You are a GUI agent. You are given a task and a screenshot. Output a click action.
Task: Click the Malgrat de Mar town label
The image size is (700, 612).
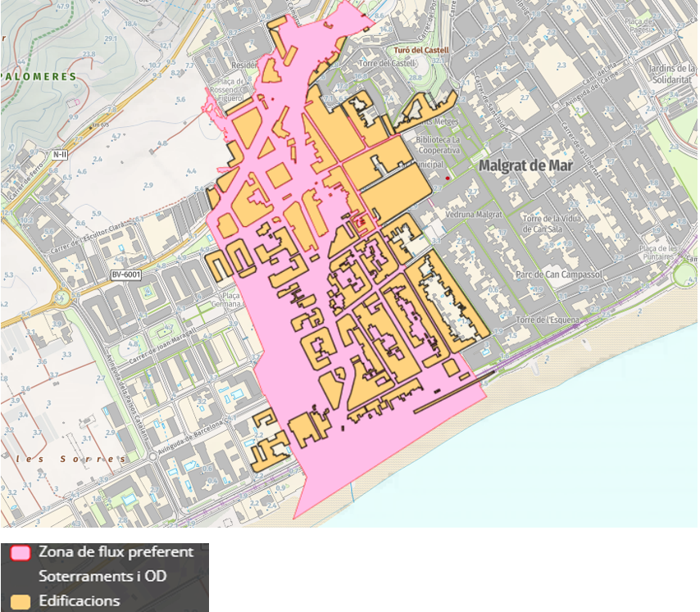tap(525, 165)
